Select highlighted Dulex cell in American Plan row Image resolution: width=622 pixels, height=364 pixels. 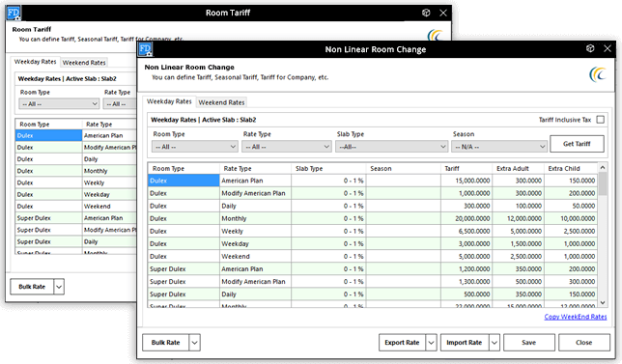(184, 181)
